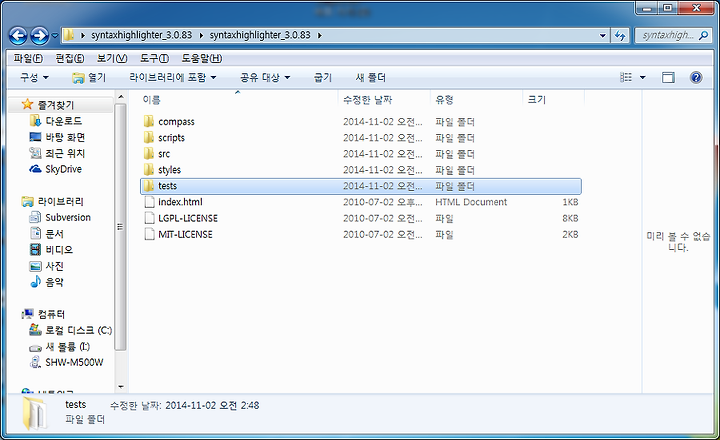This screenshot has width=720, height=440.
Task: Click the arrow after the last breadcrumb
Action: (x=320, y=35)
